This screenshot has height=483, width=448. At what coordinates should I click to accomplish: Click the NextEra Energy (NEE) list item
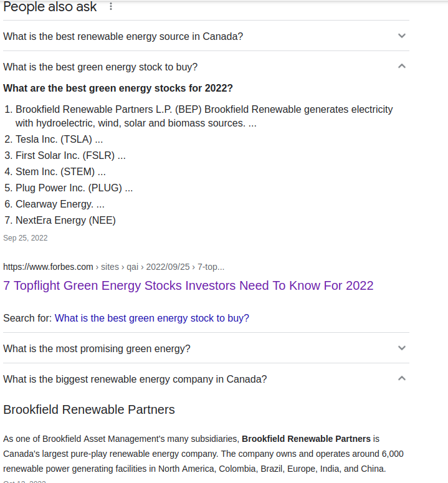(65, 220)
